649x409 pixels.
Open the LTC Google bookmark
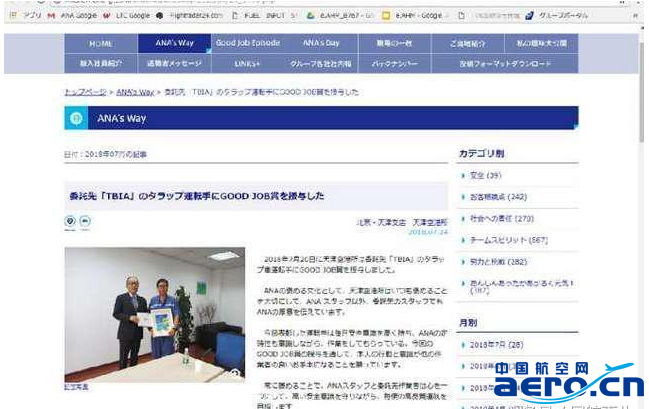(126, 15)
